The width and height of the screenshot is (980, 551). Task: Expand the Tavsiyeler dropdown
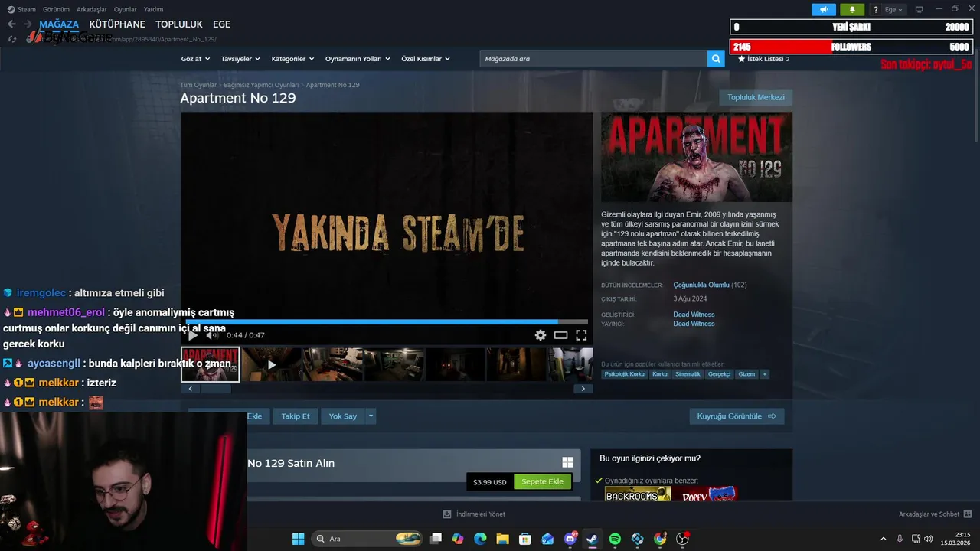240,59
